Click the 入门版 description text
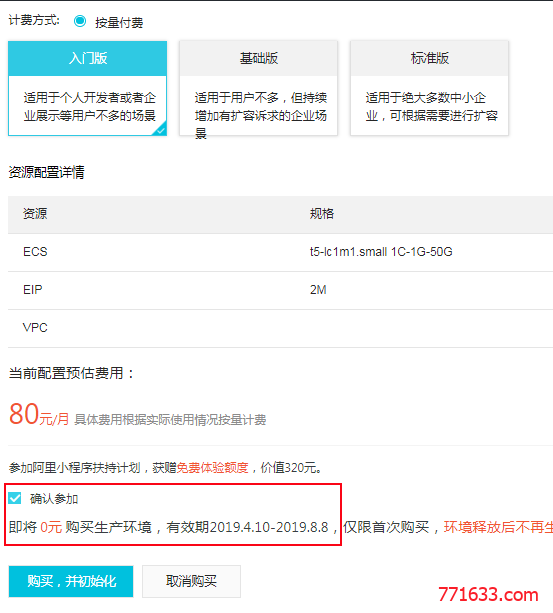The height and width of the screenshot is (613, 553). coord(89,106)
